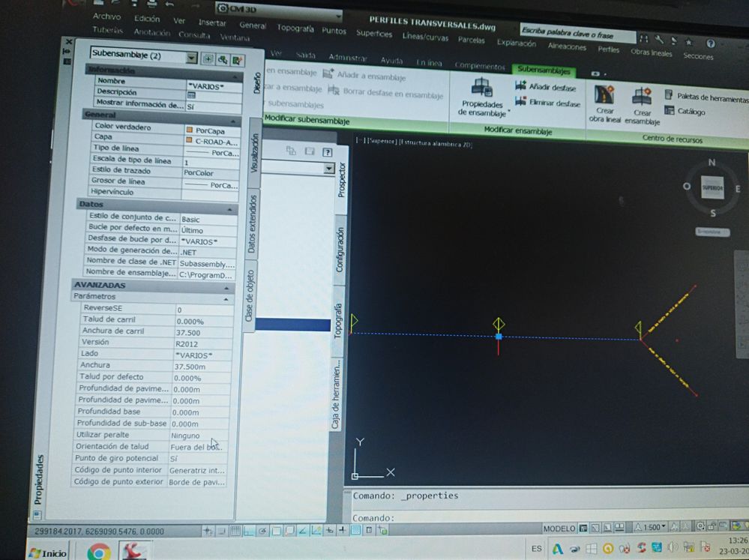749x560 pixels.
Task: Click the Añadir desfase ribbon button
Action: point(546,86)
